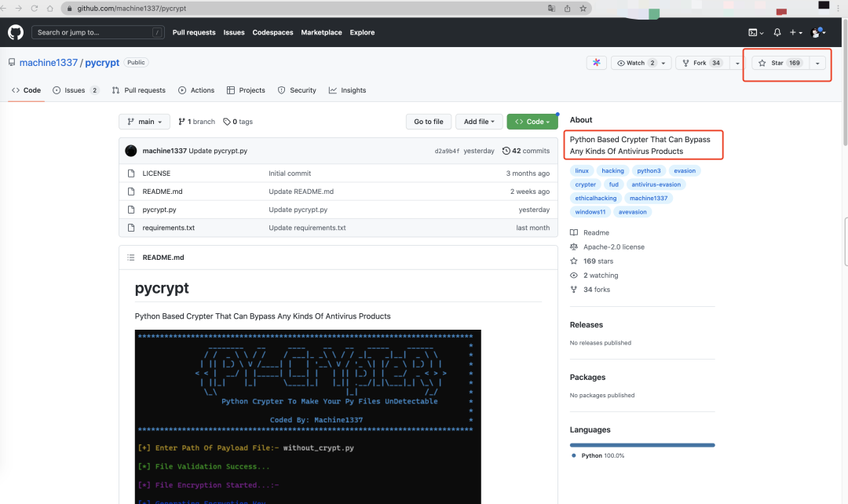Select the Code tab
The height and width of the screenshot is (504, 848).
click(x=27, y=90)
